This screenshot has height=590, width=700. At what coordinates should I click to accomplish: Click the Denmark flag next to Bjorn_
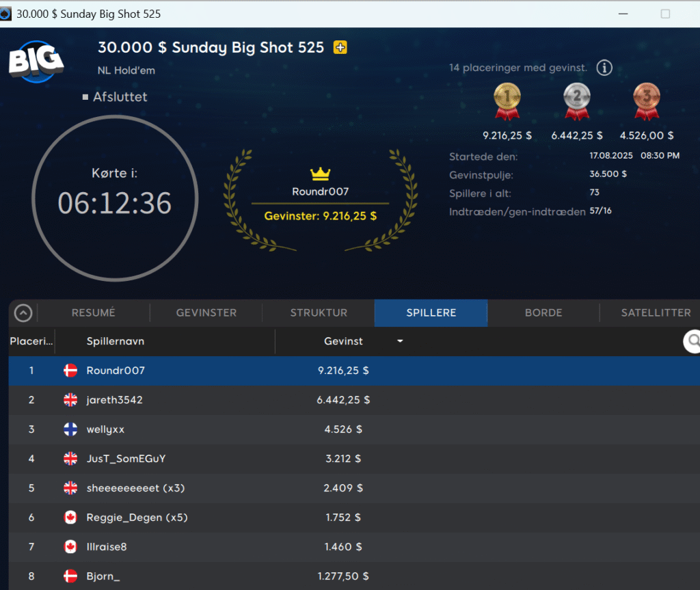click(70, 576)
